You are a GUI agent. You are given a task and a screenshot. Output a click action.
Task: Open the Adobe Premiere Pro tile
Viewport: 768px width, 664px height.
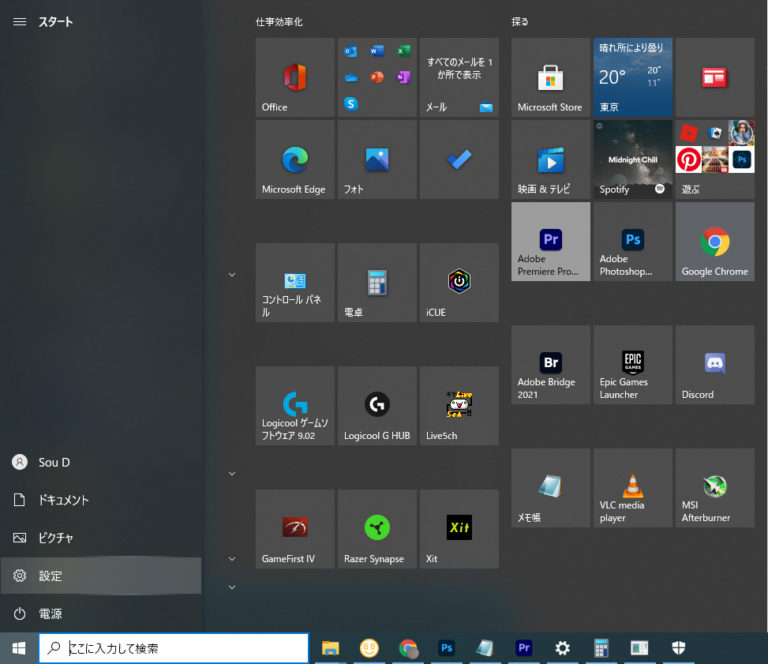[550, 241]
